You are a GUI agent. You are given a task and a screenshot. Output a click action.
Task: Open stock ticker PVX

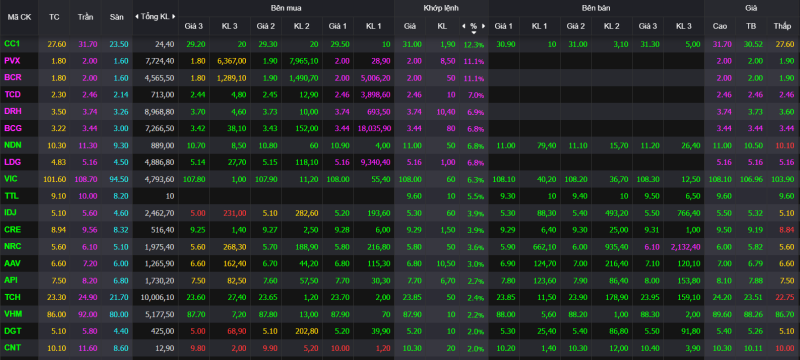(12, 61)
